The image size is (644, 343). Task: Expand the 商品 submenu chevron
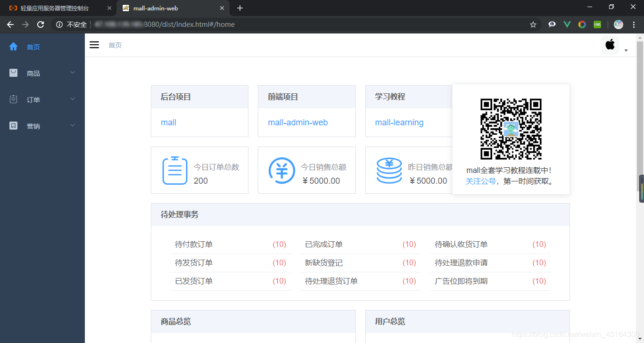pyautogui.click(x=73, y=73)
